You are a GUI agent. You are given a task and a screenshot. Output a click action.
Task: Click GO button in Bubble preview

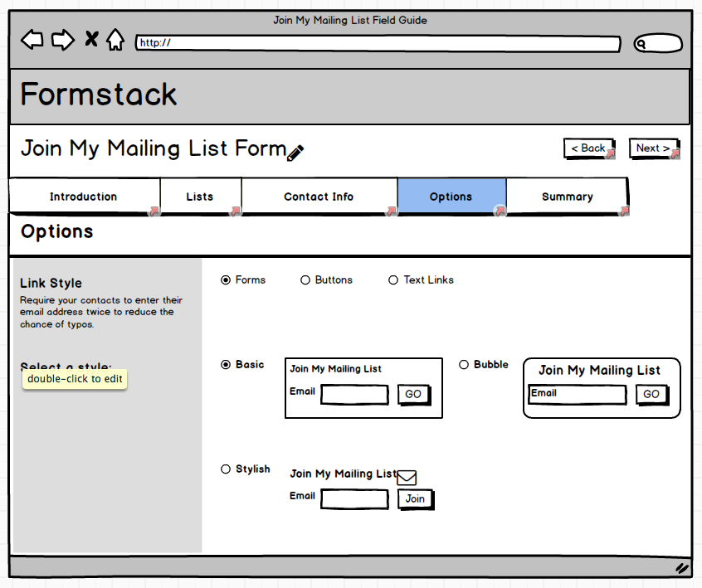[x=652, y=394]
